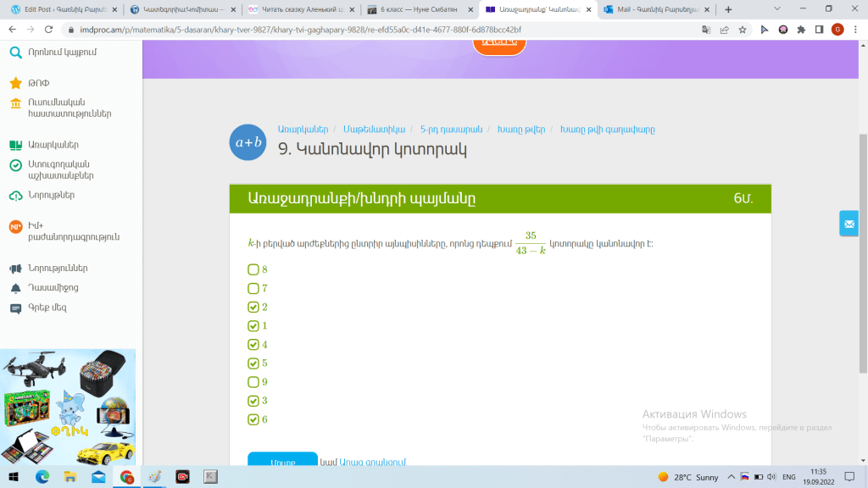Open Microsoft Edge from the Windows taskbar
The height and width of the screenshot is (488, 868).
[42, 477]
